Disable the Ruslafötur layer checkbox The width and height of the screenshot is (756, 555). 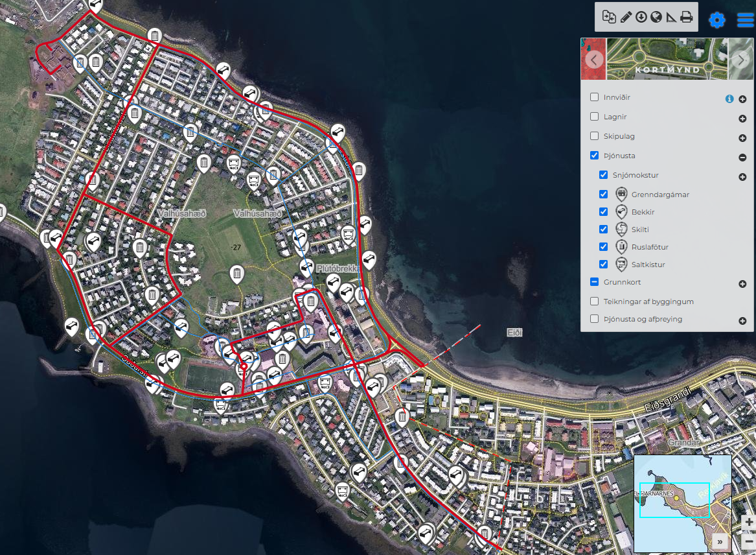(604, 246)
